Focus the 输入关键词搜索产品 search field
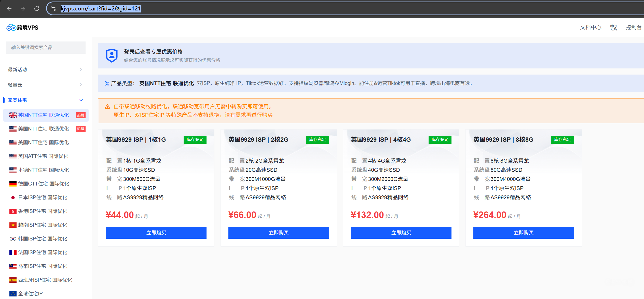Viewport: 644px width, 299px height. tap(46, 48)
